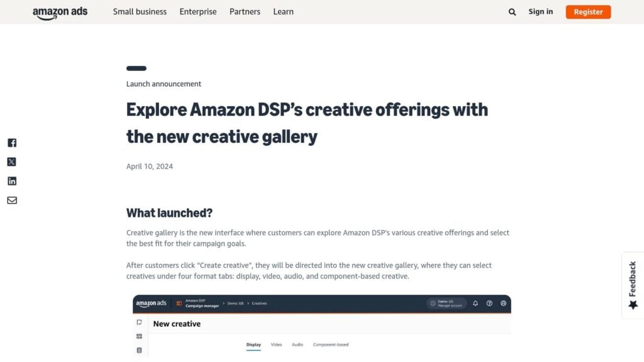Image resolution: width=644 pixels, height=362 pixels.
Task: Click the Register button
Action: click(588, 11)
